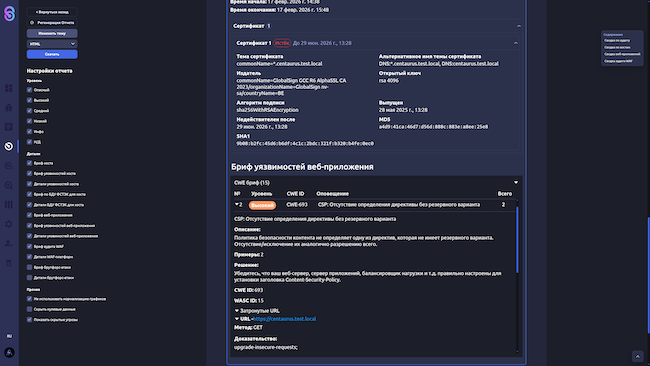650x366 pixels.
Task: Click the app logo in sidebar
Action: [9, 14]
